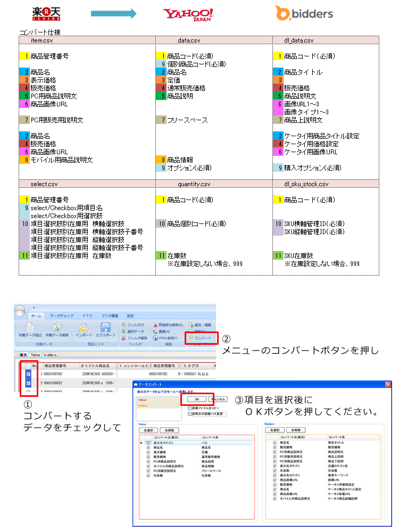Click 置換(H) in the edit group
399x532 pixels.
[x=162, y=331]
